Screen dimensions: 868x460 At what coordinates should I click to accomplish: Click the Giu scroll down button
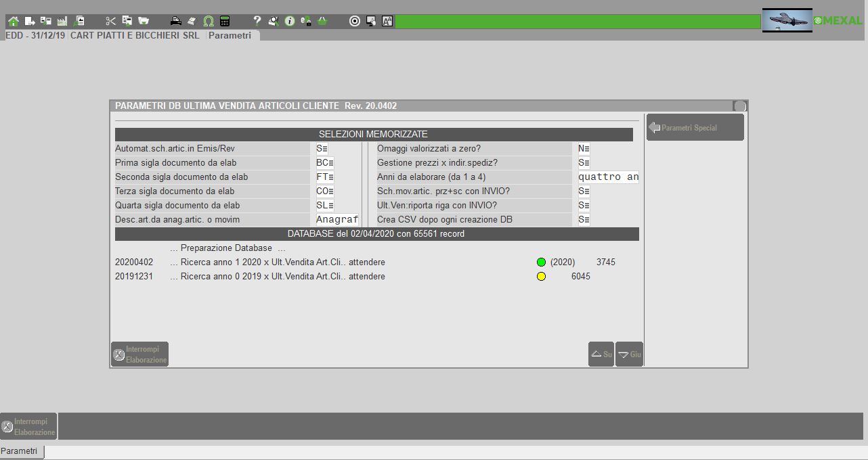click(629, 354)
